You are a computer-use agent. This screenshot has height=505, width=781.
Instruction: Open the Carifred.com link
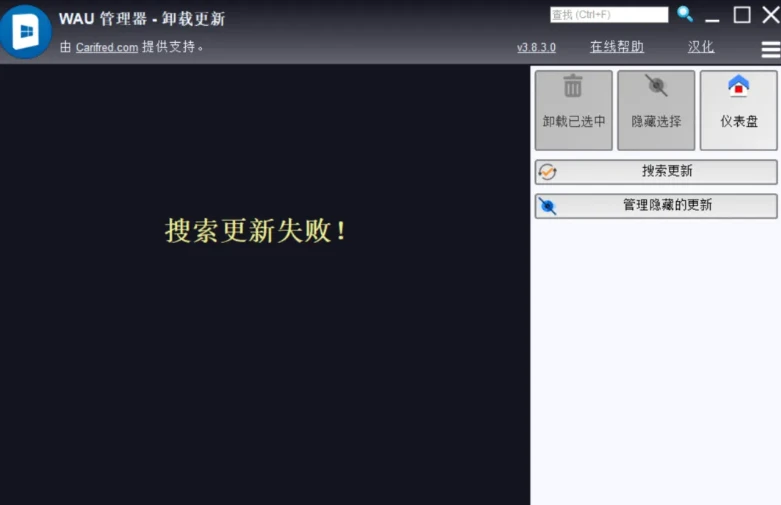(107, 47)
